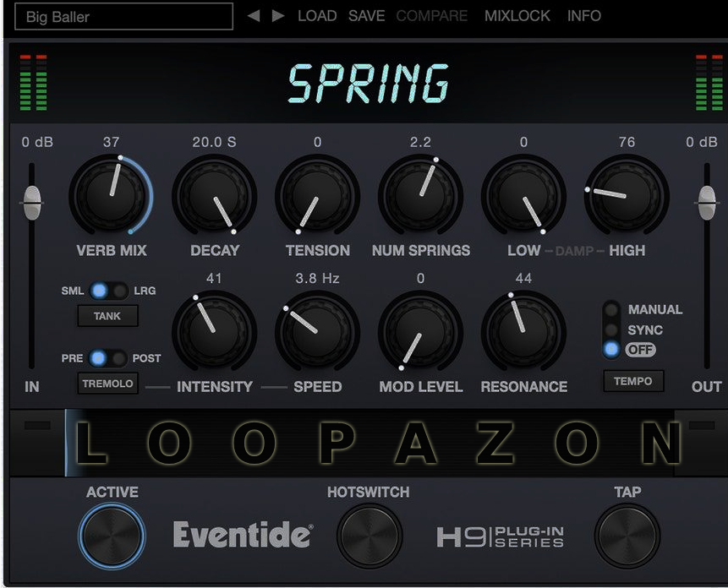The width and height of the screenshot is (728, 588).
Task: Go to the previous preset with left arrow
Action: point(254,16)
